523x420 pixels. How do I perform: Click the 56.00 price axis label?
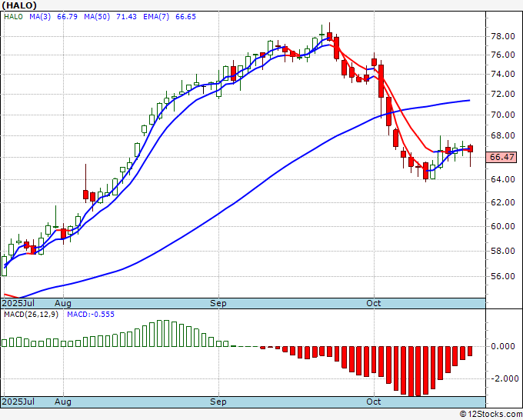coord(503,276)
